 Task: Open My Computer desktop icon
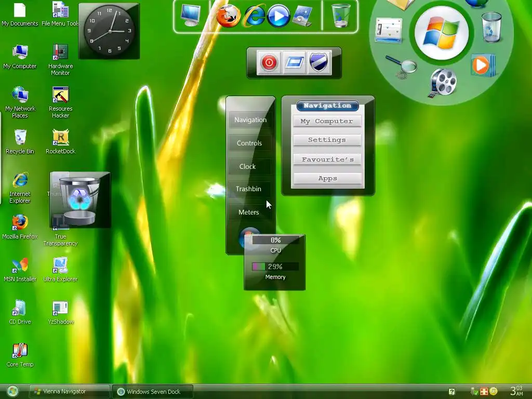pyautogui.click(x=20, y=57)
